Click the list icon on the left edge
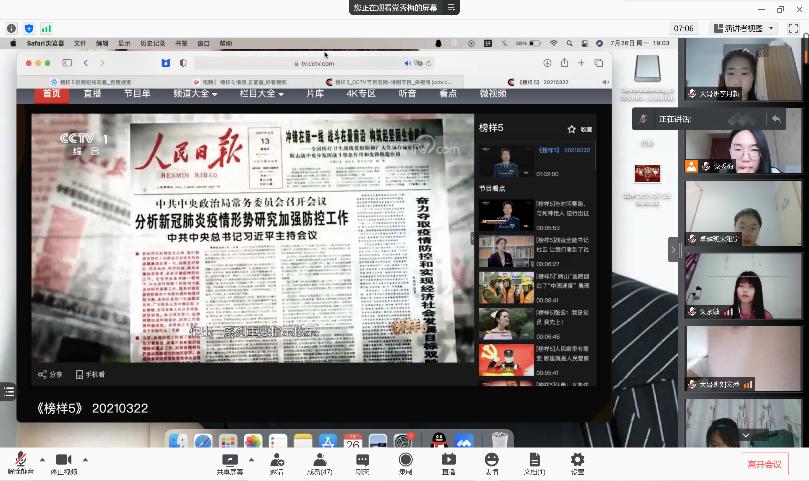 pos(8,392)
